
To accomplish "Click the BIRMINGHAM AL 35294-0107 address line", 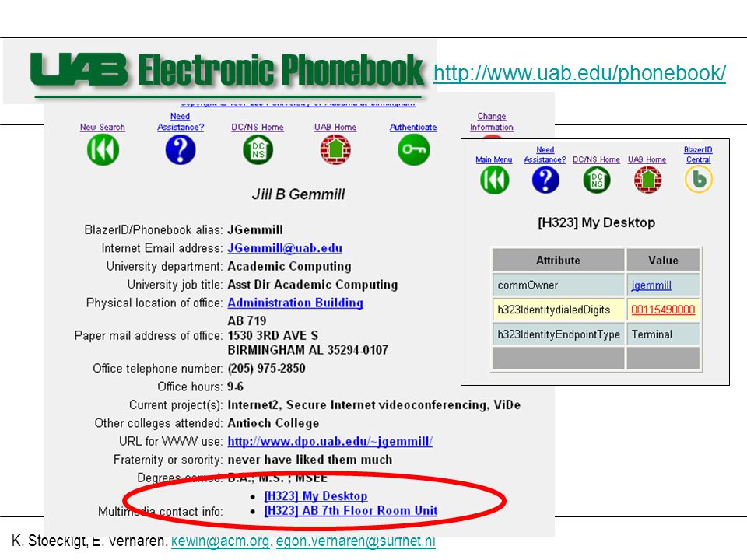I will click(x=308, y=350).
